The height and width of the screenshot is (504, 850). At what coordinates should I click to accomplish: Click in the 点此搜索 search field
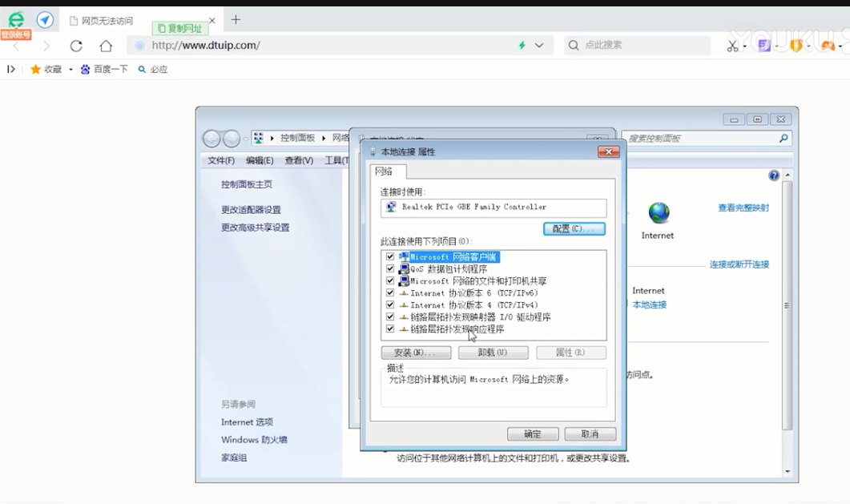pyautogui.click(x=641, y=46)
